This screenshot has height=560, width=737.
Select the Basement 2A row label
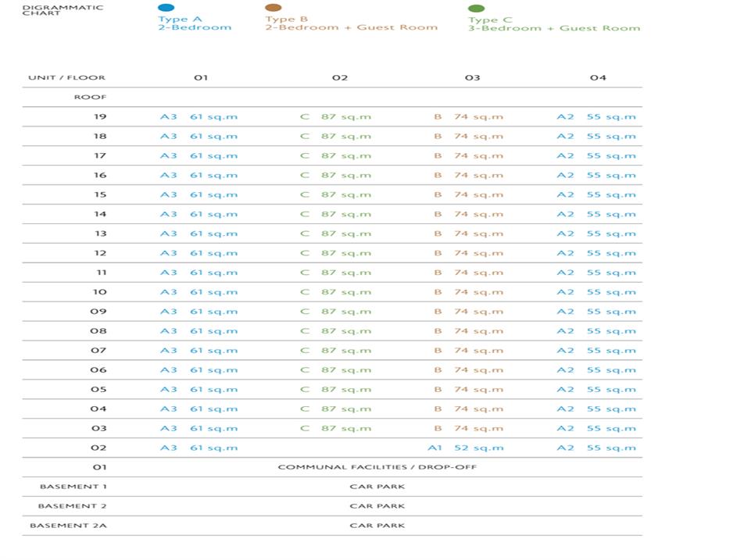68,526
